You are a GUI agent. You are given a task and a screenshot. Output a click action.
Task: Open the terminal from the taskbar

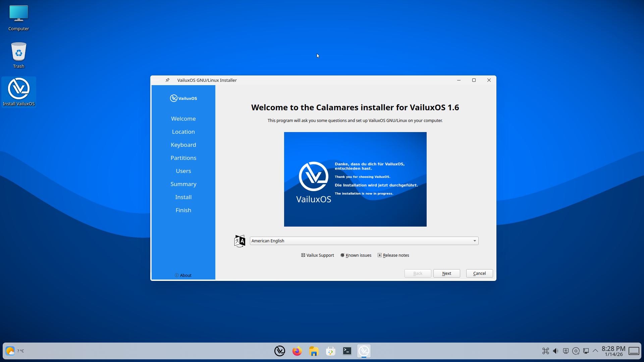(x=347, y=351)
